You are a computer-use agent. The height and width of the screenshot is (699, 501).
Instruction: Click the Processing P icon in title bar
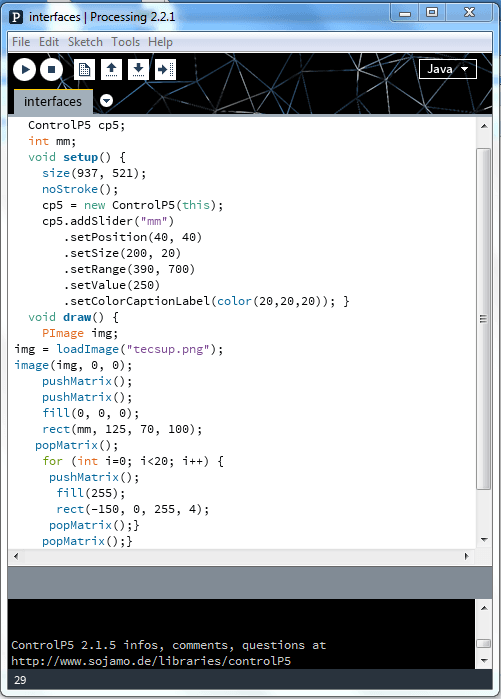coord(16,17)
